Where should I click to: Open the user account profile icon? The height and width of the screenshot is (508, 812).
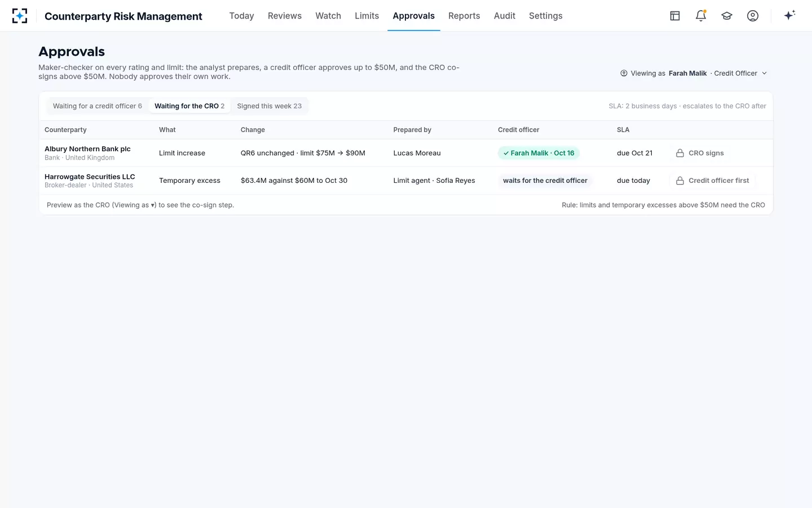753,16
